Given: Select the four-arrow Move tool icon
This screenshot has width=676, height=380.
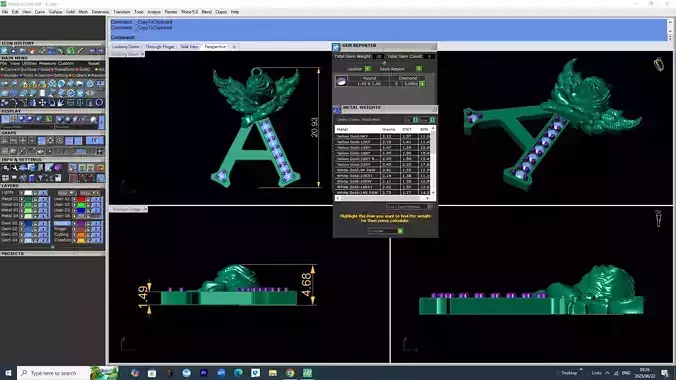Looking at the screenshot, I should 42,103.
